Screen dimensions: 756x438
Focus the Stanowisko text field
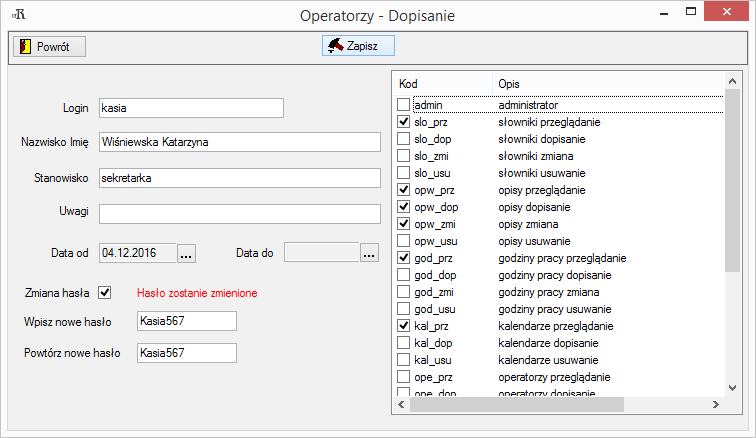point(240,178)
